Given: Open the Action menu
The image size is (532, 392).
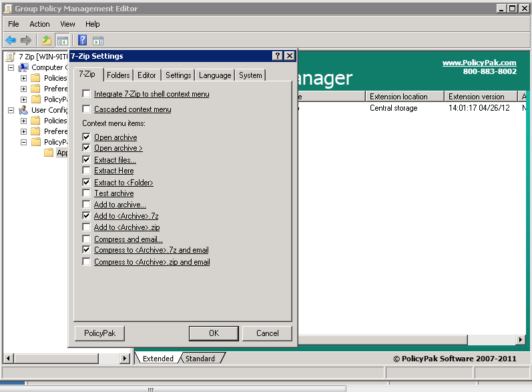Looking at the screenshot, I should (x=39, y=24).
